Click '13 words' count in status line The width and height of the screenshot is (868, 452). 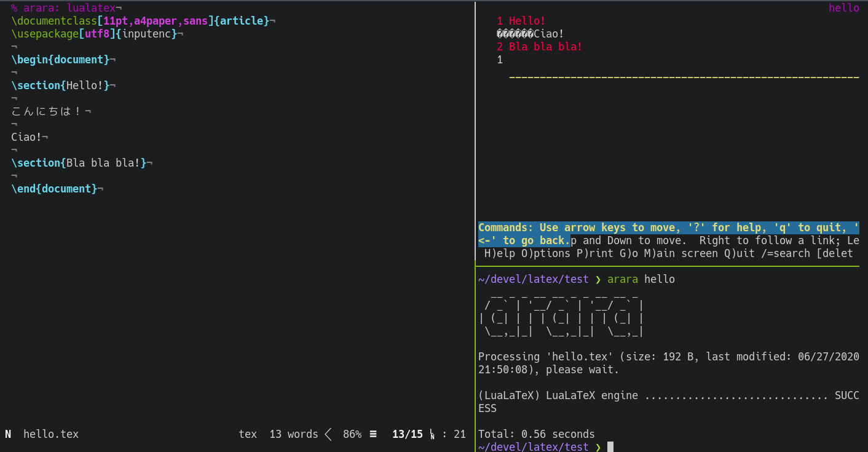click(294, 434)
